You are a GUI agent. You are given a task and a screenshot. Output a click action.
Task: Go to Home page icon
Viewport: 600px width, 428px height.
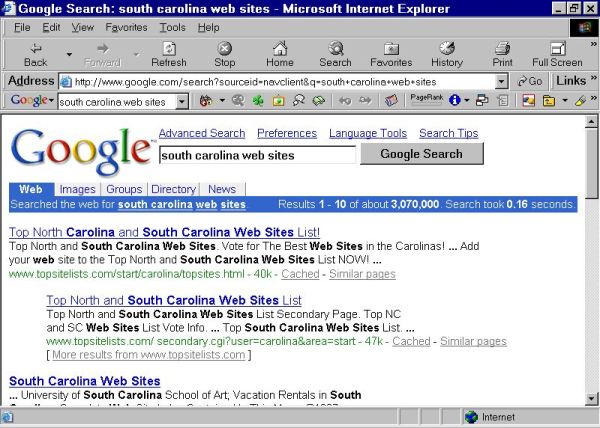280,48
